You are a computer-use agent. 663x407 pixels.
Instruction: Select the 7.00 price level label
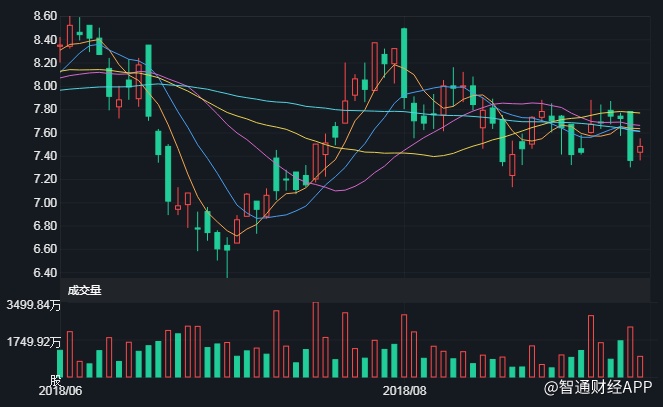click(x=17, y=203)
